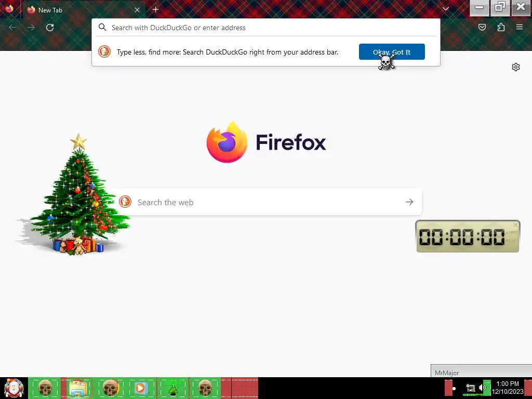Click the magnifier icon in address bar
532x399 pixels.
102,27
